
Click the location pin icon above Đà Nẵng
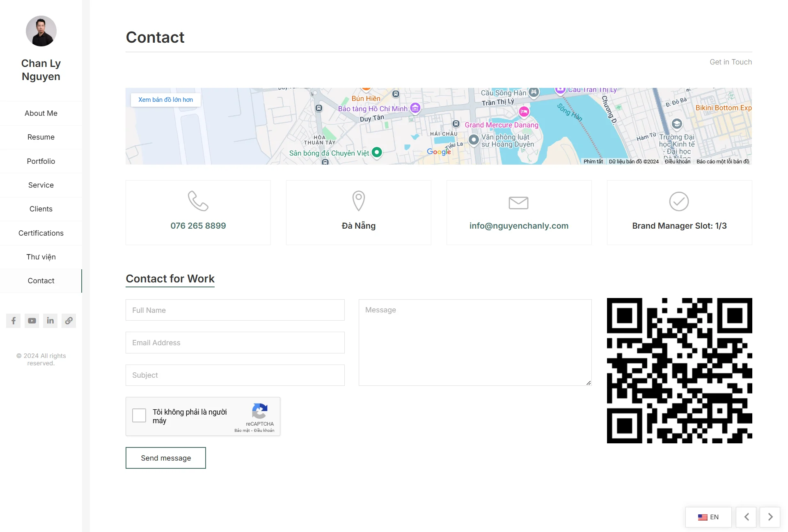point(359,201)
